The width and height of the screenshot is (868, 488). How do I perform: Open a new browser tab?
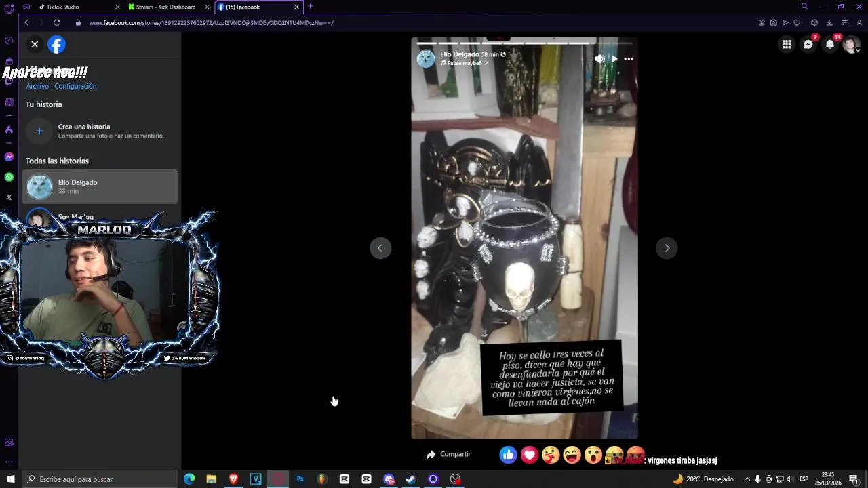point(310,7)
